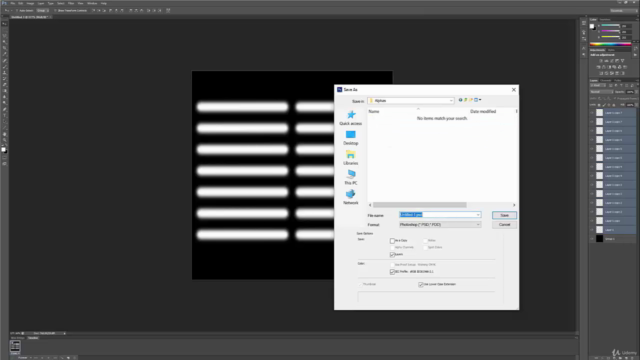Enable Show Transform Controls checkbox
The width and height of the screenshot is (640, 360).
55,11
